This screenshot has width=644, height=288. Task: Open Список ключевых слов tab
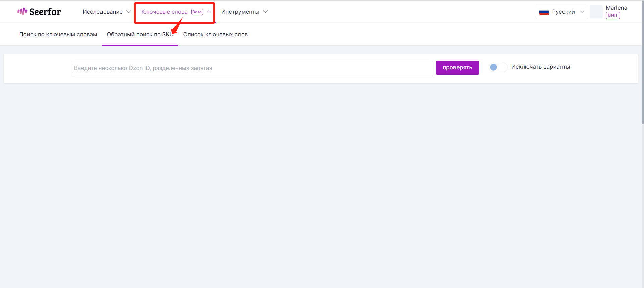[215, 34]
